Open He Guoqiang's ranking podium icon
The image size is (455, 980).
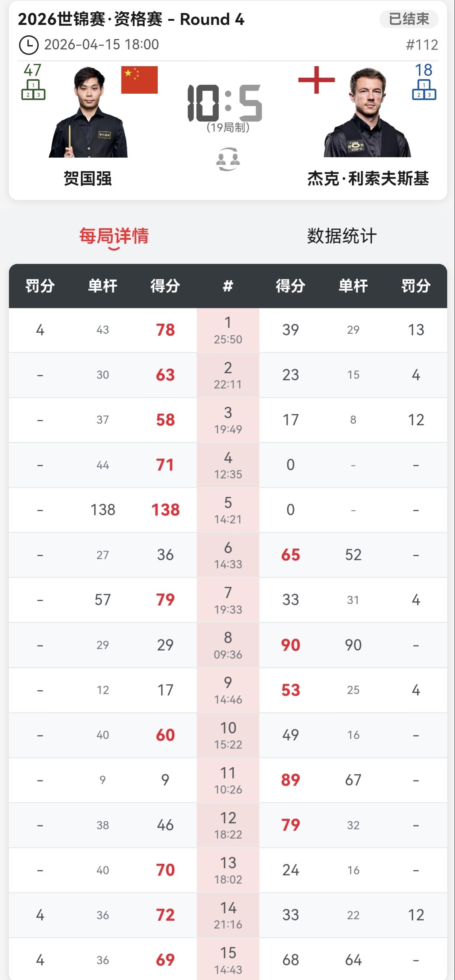click(x=33, y=90)
